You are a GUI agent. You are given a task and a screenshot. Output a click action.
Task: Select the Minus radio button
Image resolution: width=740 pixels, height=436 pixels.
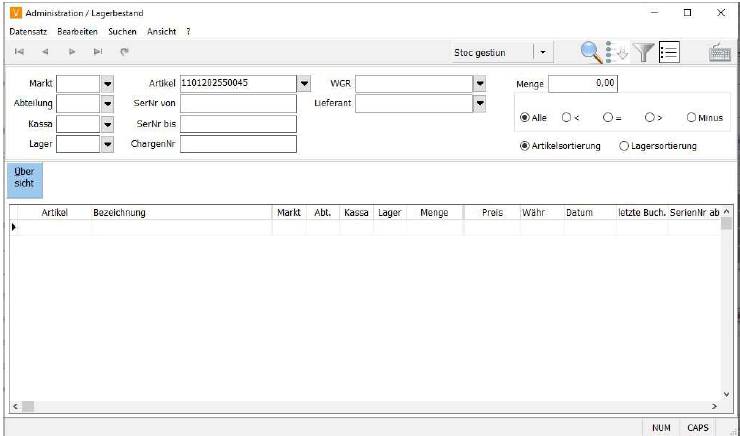click(x=691, y=117)
